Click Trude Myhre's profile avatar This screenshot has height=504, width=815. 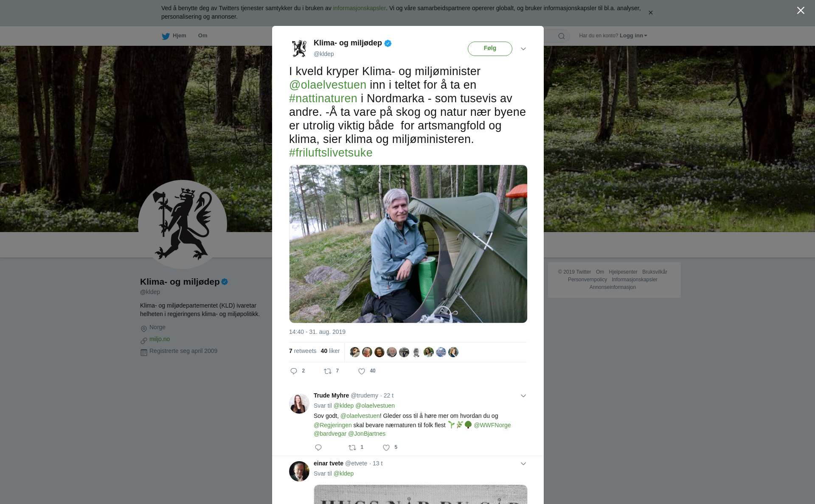[x=299, y=403]
